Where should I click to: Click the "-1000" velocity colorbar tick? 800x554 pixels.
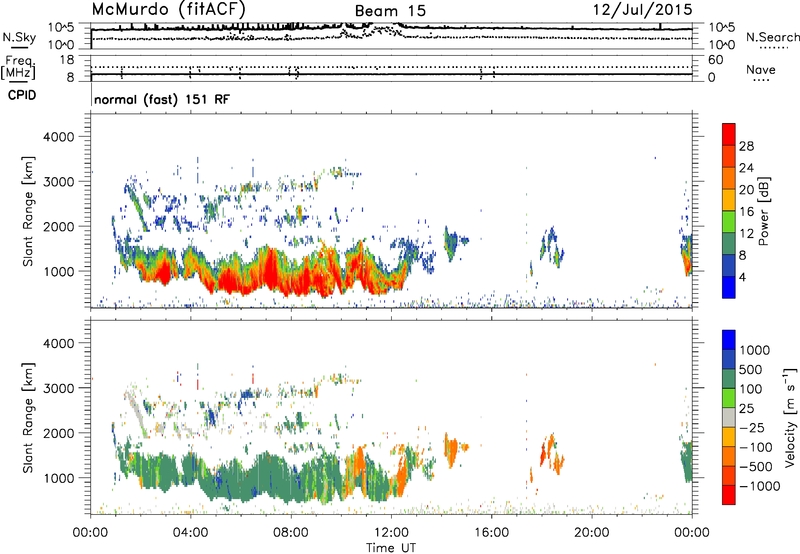coord(759,486)
